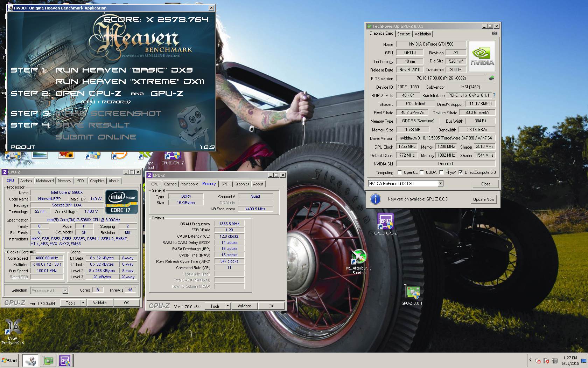588x368 pixels.
Task: Open CPUID CPU-Z desktop shortcut near MSI Afterburner
Action: point(385,224)
